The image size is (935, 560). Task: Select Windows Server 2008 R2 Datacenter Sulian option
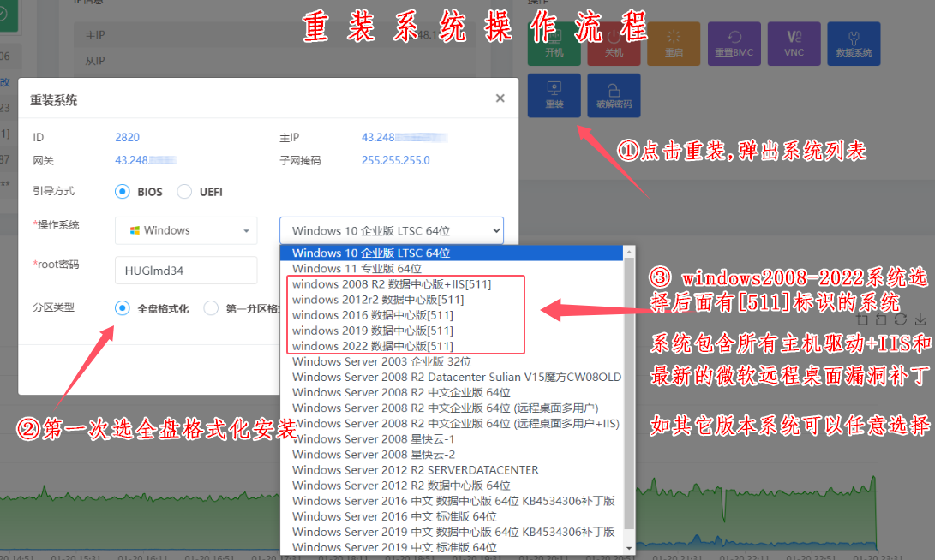[452, 377]
